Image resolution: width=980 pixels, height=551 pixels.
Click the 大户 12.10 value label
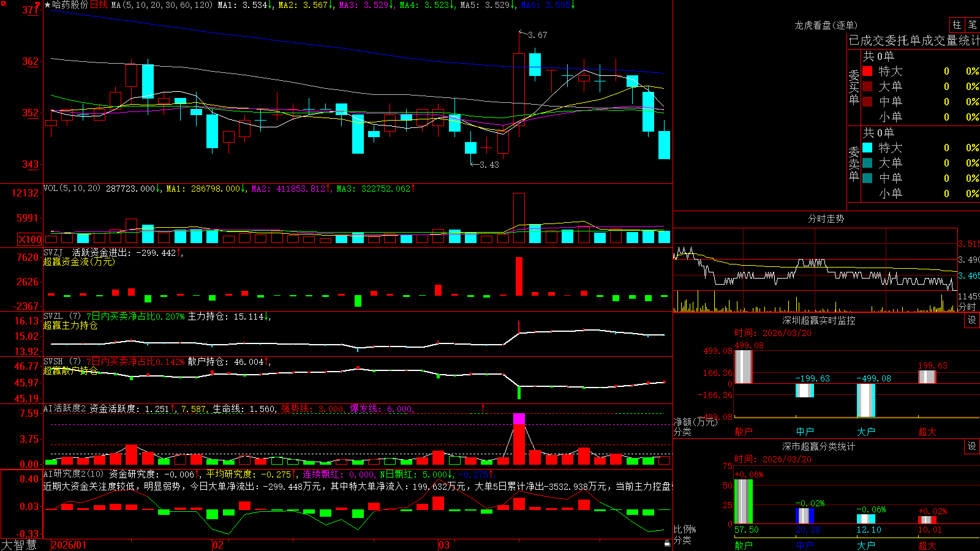pos(869,530)
